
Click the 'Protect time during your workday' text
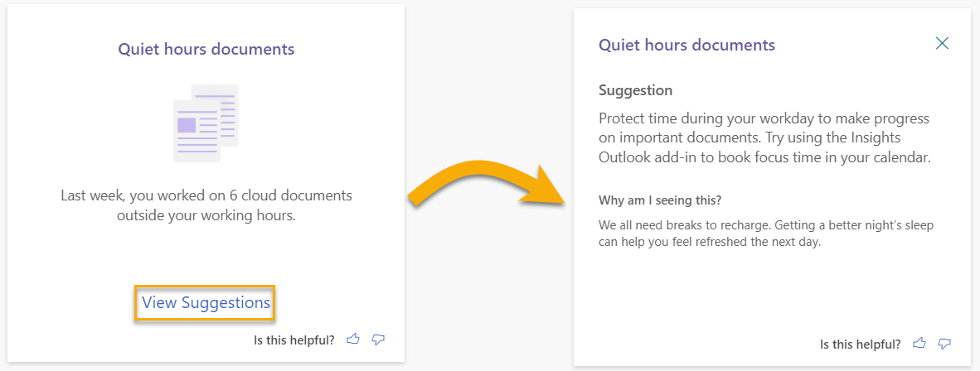(764, 118)
